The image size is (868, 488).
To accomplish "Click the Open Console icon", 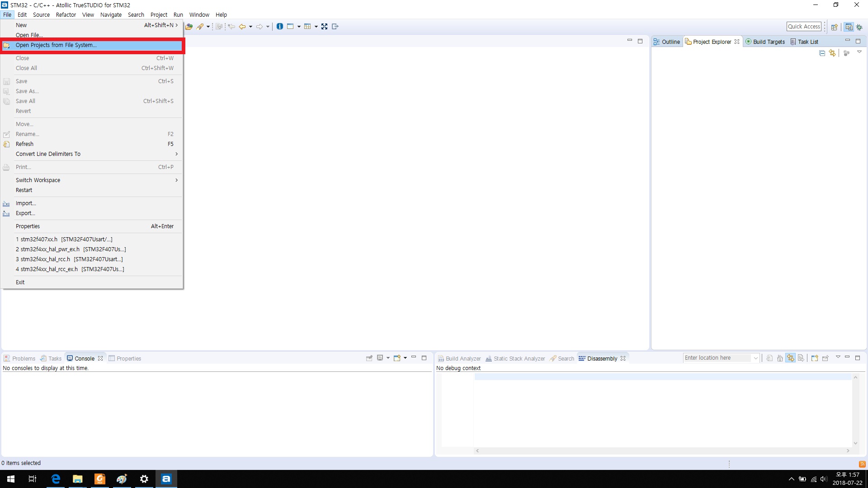I will (397, 358).
